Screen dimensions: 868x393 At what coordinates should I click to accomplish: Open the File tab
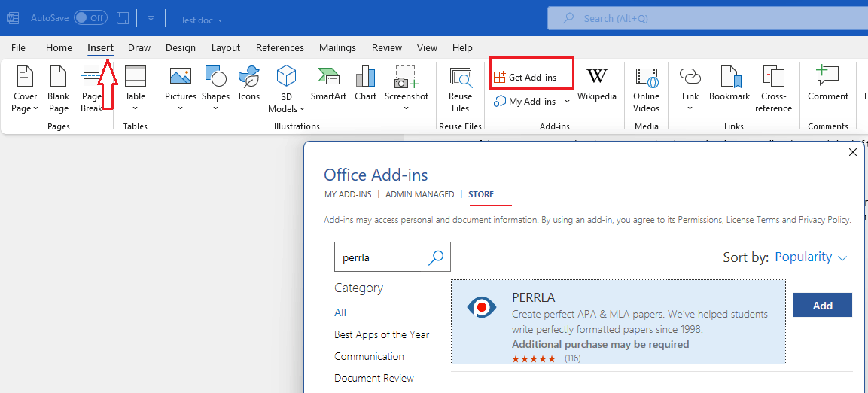[18, 47]
